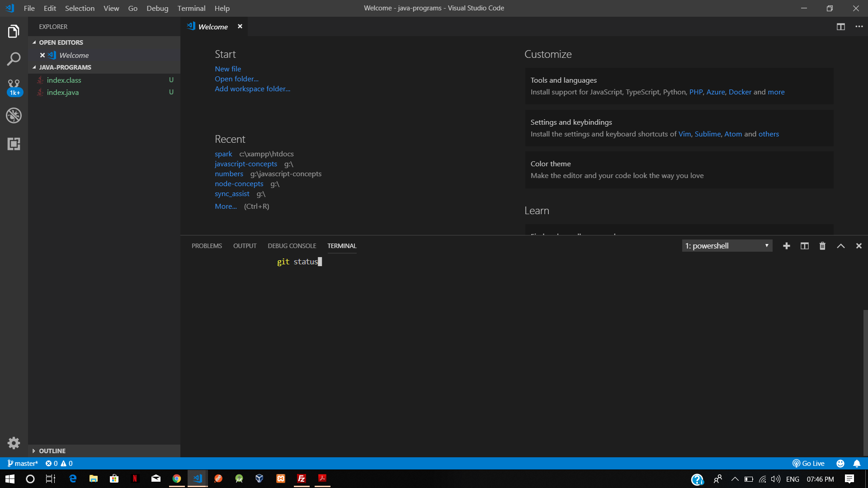Open Windows Start menu
The image size is (868, 488).
point(10,479)
